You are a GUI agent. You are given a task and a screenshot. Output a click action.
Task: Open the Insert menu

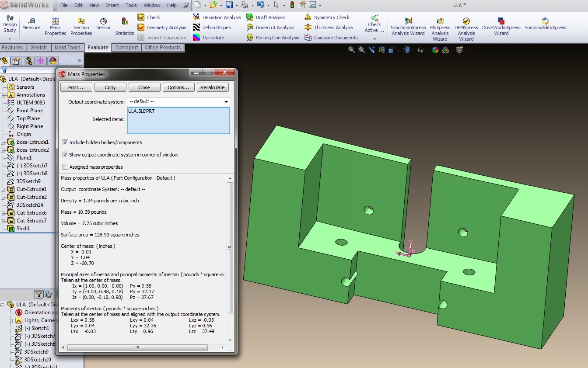tap(112, 5)
